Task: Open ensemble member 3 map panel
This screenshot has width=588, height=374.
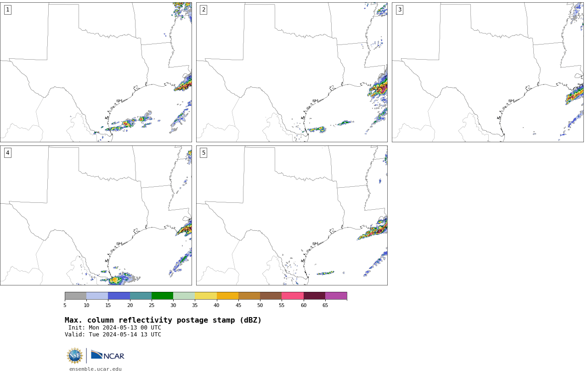Action: tap(488, 72)
